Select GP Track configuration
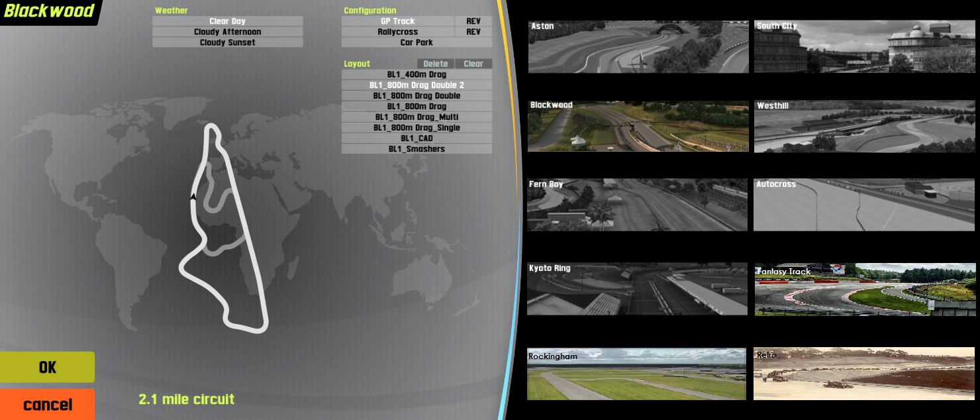The width and height of the screenshot is (980, 420). (x=398, y=21)
